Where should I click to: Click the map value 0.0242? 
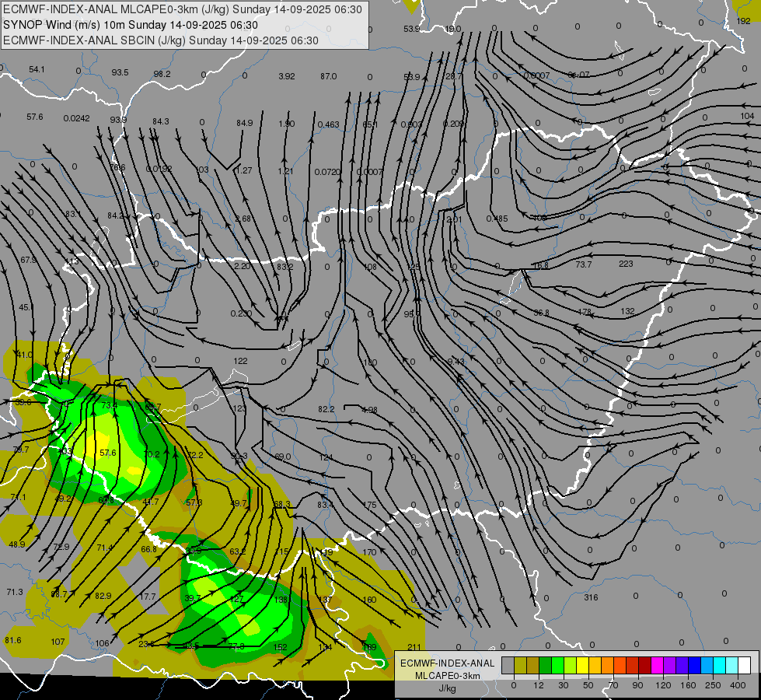pos(77,118)
